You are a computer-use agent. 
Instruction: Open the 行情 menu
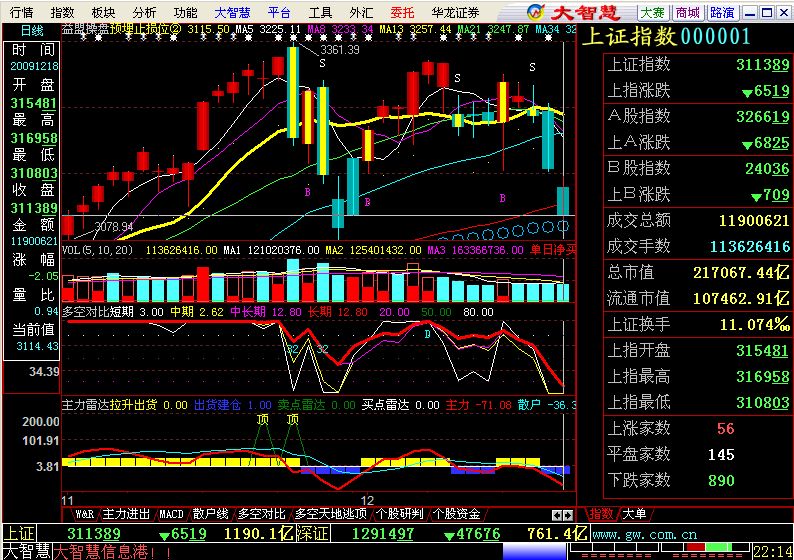point(21,12)
